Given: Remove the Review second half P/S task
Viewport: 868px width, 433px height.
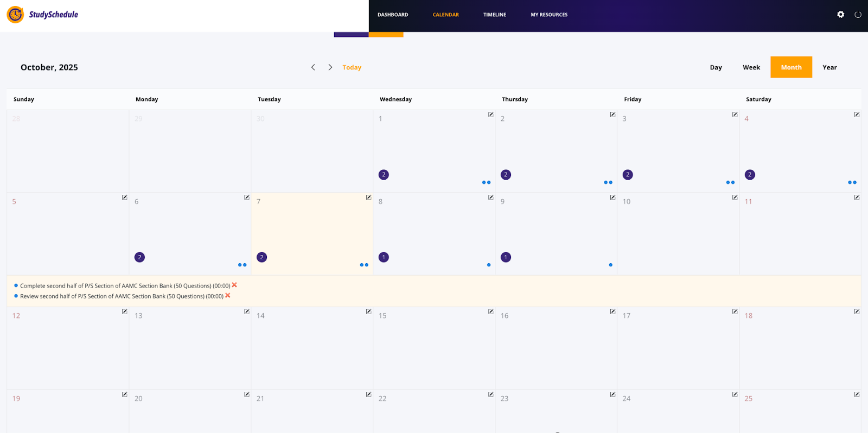Looking at the screenshot, I should pos(228,296).
